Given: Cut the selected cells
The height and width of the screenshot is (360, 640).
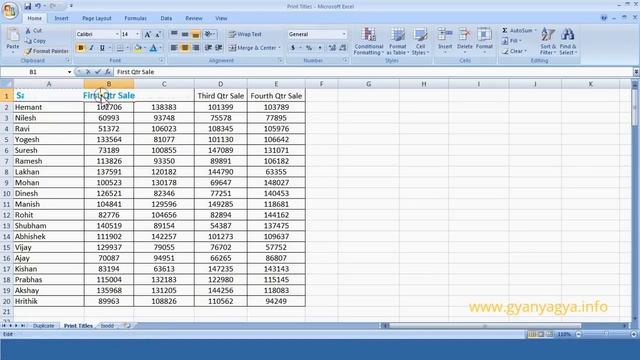Looking at the screenshot, I should click(x=34, y=31).
